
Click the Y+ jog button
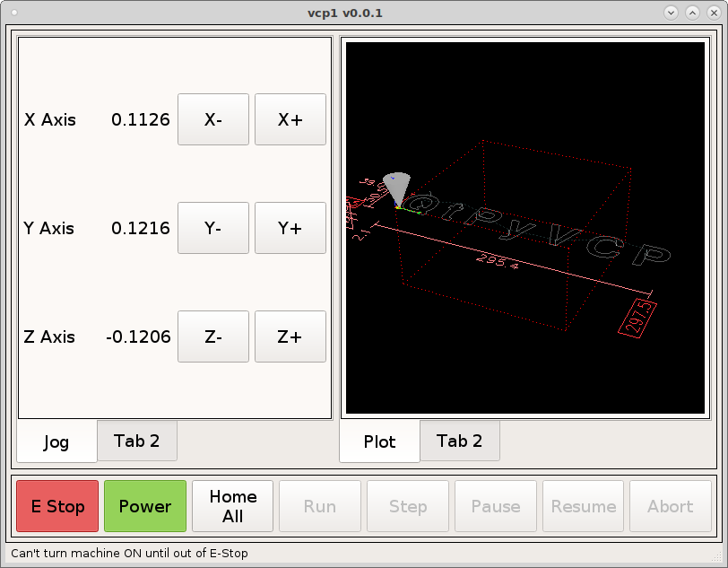coord(290,228)
